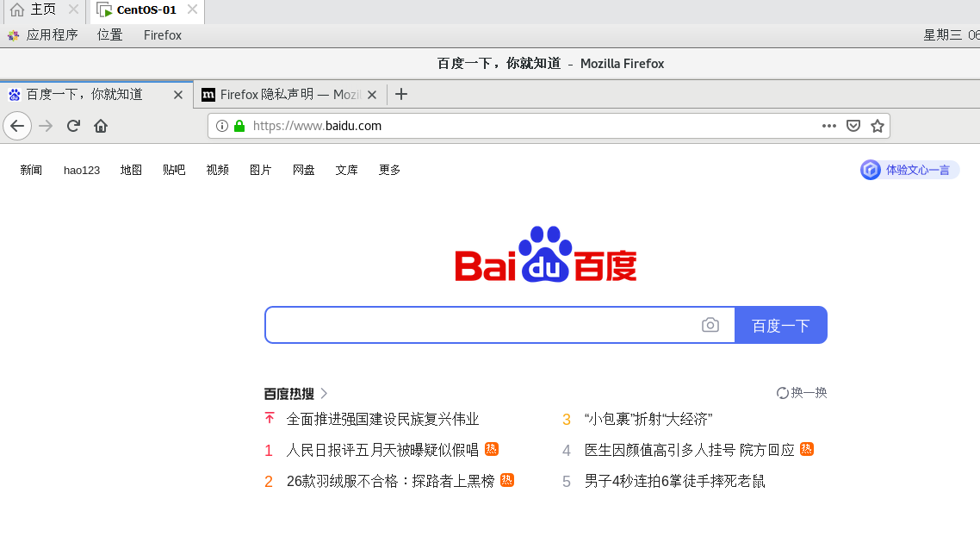
Task: Close the CentOS-01 VM tab
Action: [x=193, y=9]
